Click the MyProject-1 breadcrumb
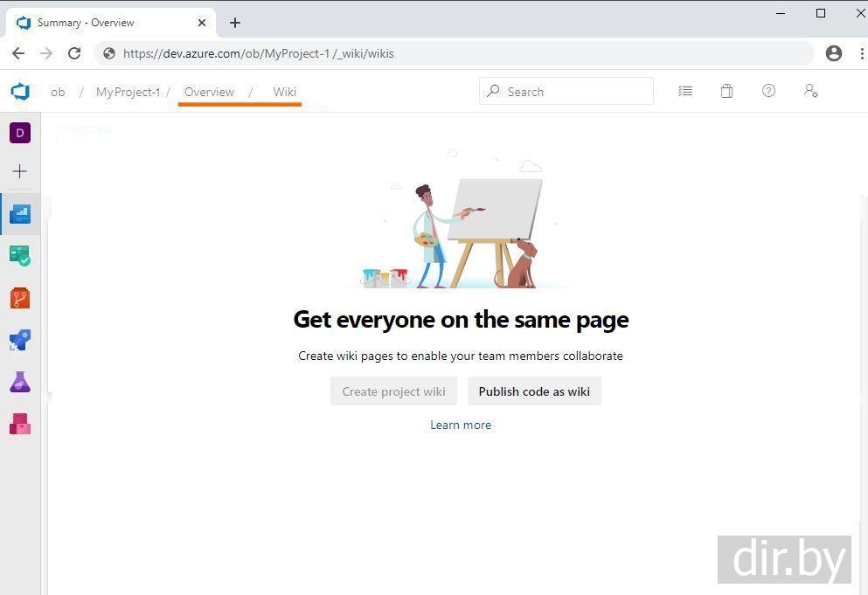The image size is (868, 595). point(128,92)
